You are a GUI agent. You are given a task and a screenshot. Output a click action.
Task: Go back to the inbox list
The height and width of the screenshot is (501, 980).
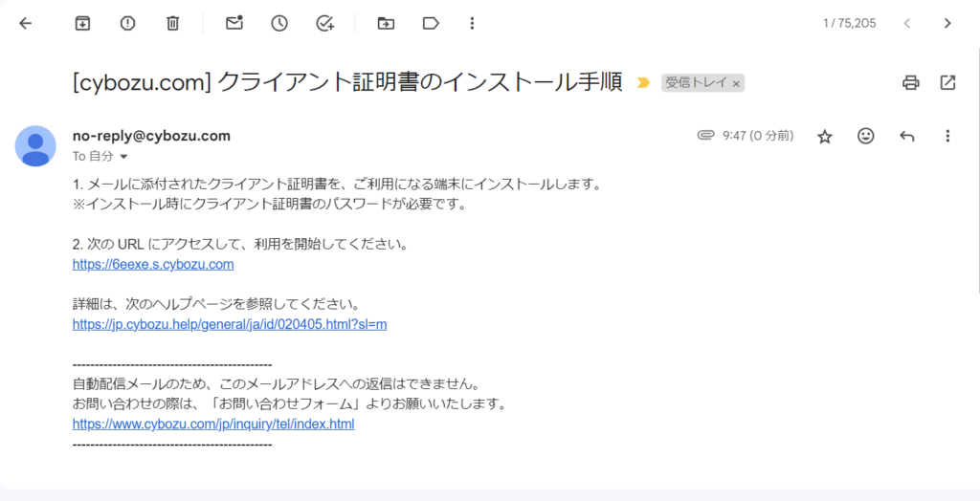point(26,23)
